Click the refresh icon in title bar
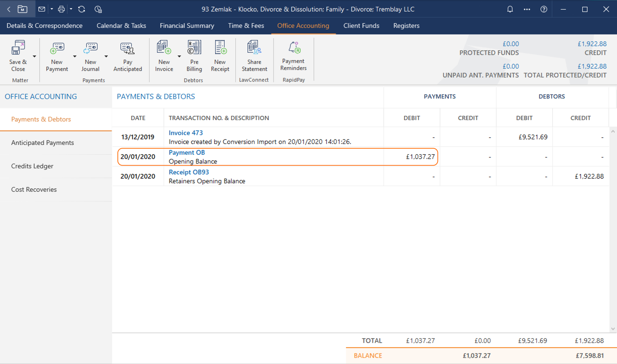617x364 pixels. [82, 9]
